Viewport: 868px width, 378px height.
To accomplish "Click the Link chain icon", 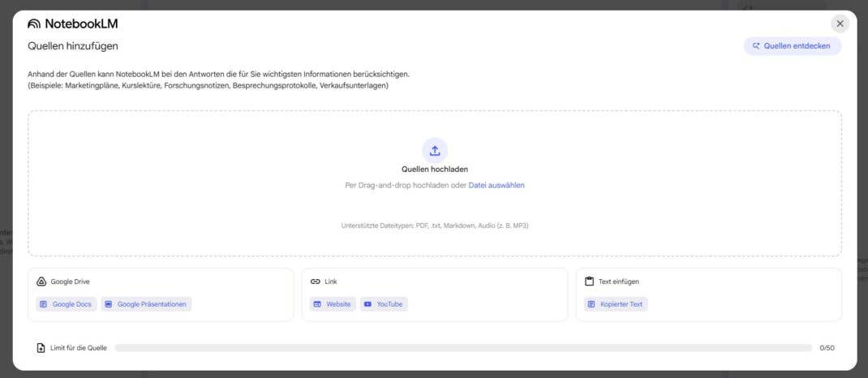I will [x=315, y=281].
